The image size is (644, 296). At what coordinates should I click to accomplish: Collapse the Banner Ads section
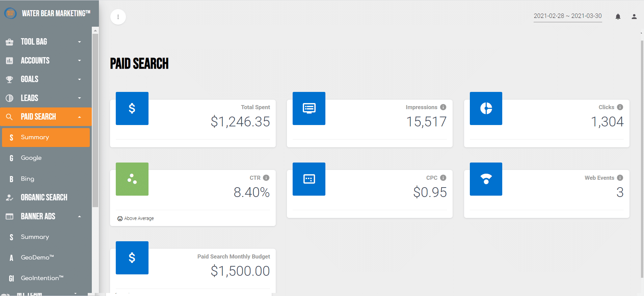click(46, 216)
